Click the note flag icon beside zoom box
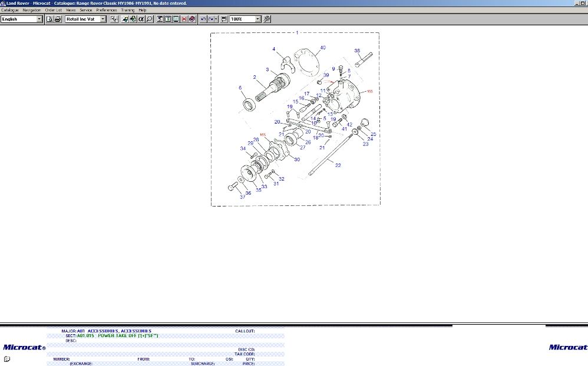Viewport: 588px width, 366px height. point(224,19)
